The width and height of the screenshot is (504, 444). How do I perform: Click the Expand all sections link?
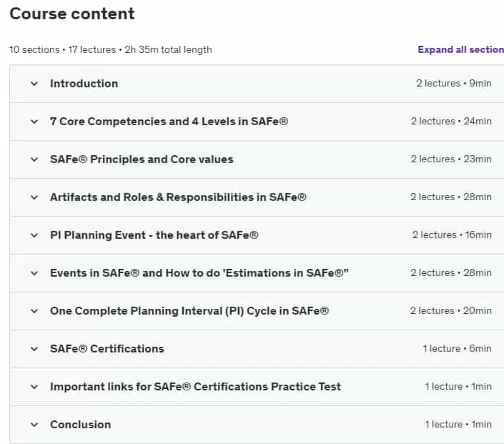[460, 49]
